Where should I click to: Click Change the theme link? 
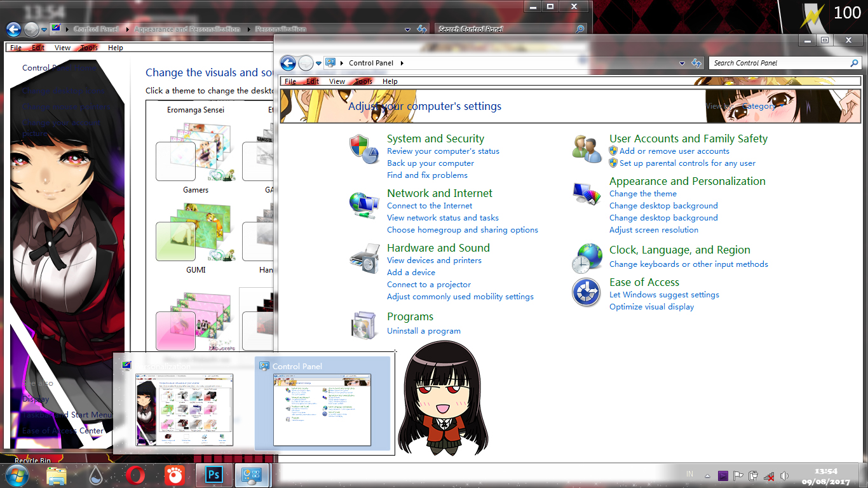coord(643,194)
